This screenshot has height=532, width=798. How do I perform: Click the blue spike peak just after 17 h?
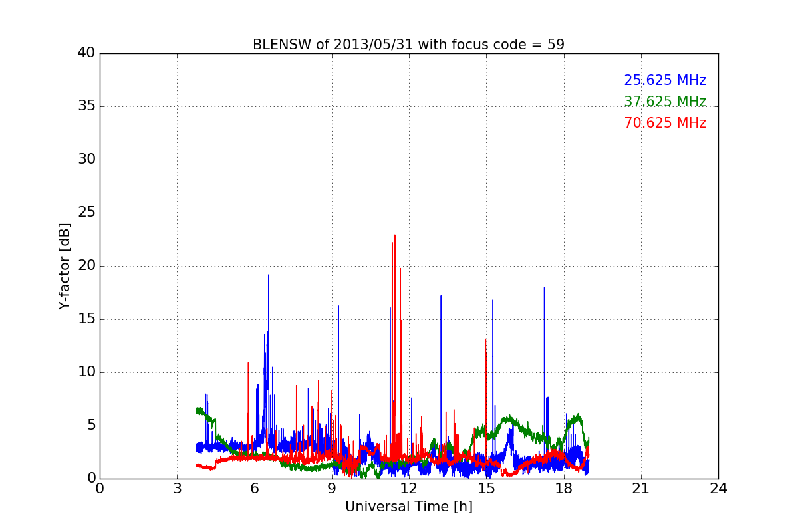point(544,289)
